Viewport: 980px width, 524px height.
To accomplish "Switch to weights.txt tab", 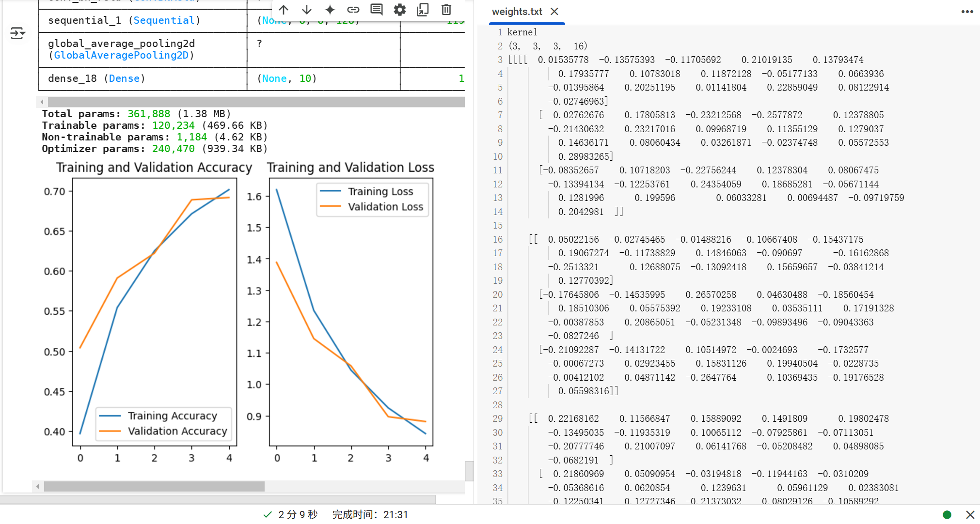I will pos(517,12).
